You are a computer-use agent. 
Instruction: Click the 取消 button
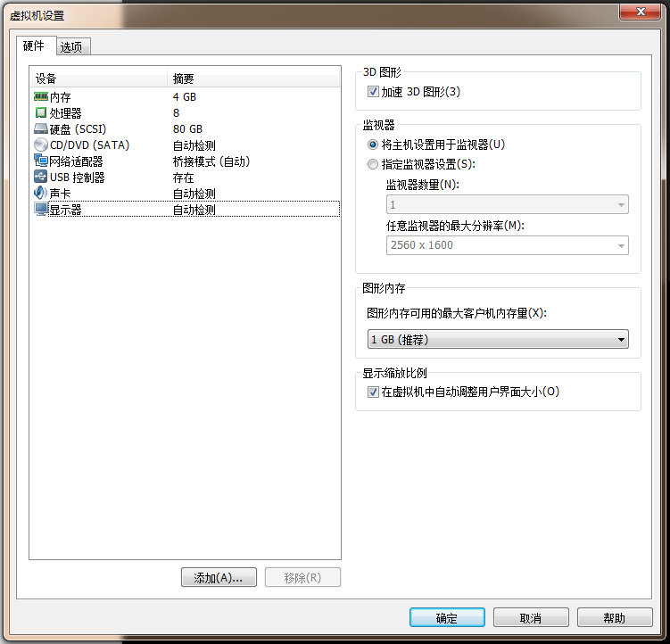point(531,617)
